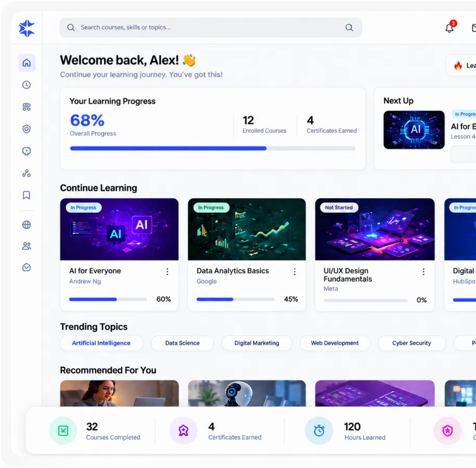476x468 pixels.
Task: Open recommended course with robot image
Action: pos(247,393)
